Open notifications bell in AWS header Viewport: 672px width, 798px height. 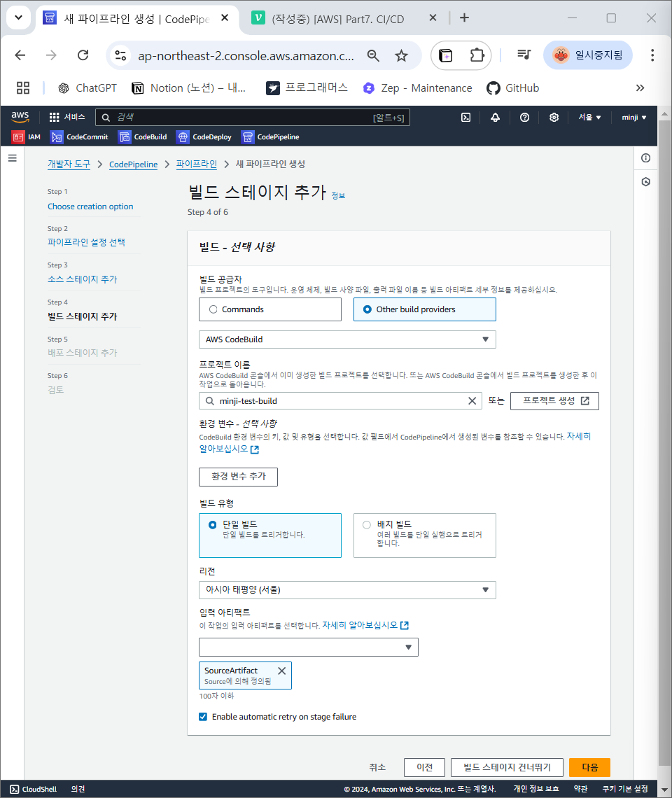coord(495,118)
